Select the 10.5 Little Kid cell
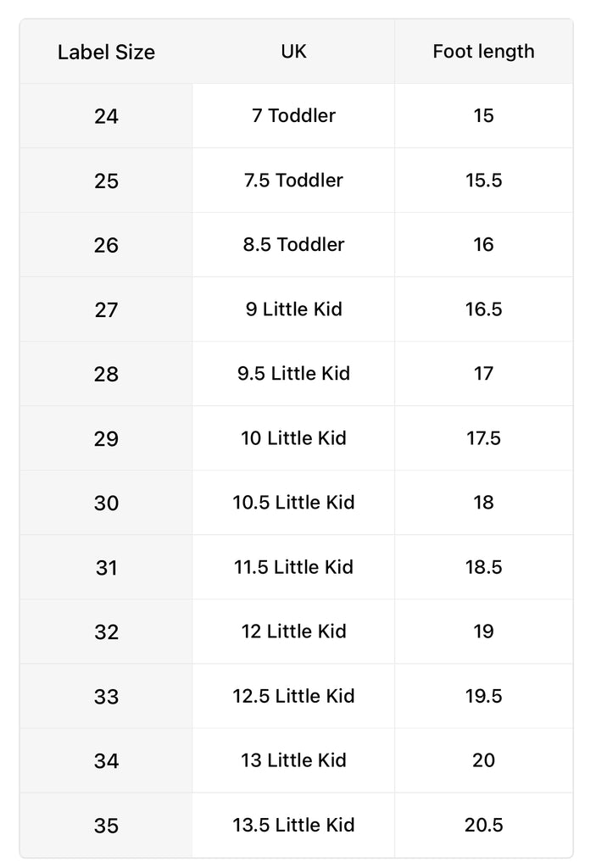The width and height of the screenshot is (596, 868). (293, 503)
